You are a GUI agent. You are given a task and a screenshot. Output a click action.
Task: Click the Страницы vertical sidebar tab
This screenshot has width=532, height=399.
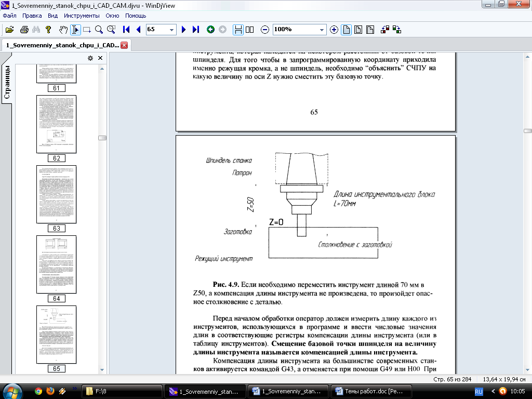coord(7,82)
